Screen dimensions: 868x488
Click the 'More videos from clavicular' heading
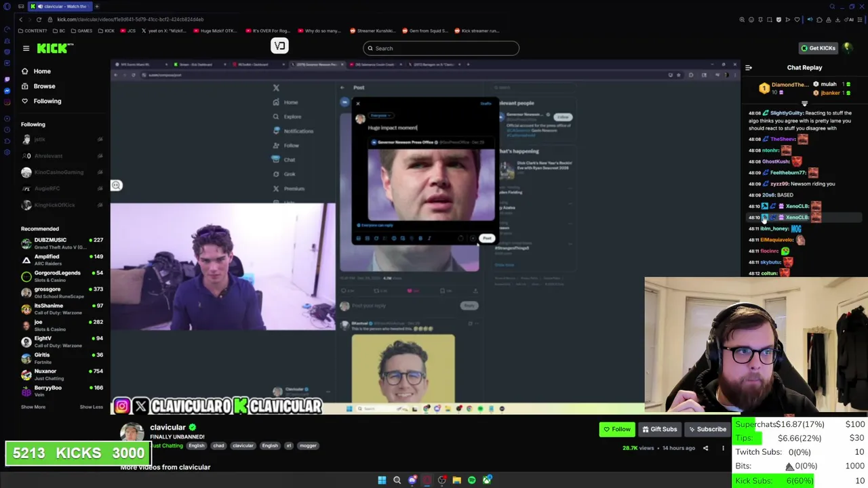click(x=165, y=467)
